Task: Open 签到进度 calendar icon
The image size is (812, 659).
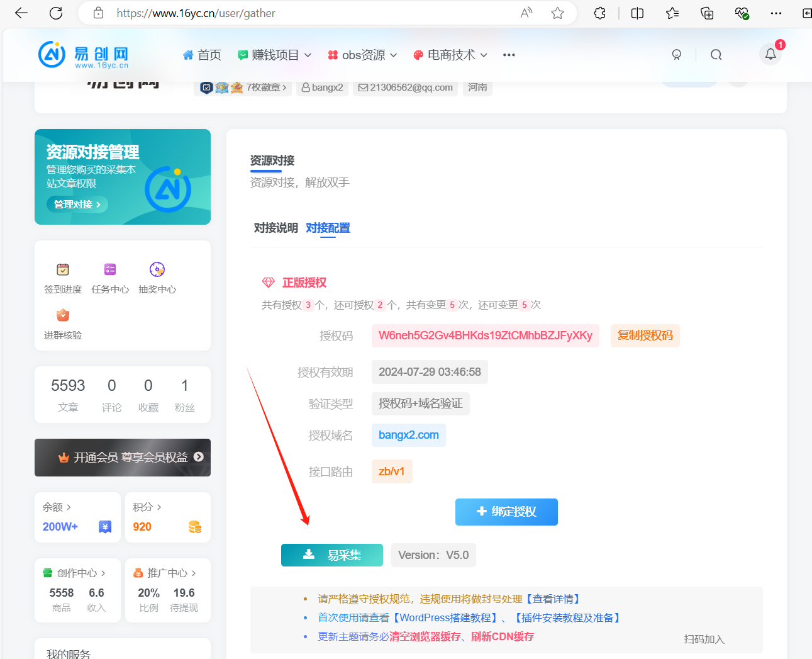Action: pos(63,269)
